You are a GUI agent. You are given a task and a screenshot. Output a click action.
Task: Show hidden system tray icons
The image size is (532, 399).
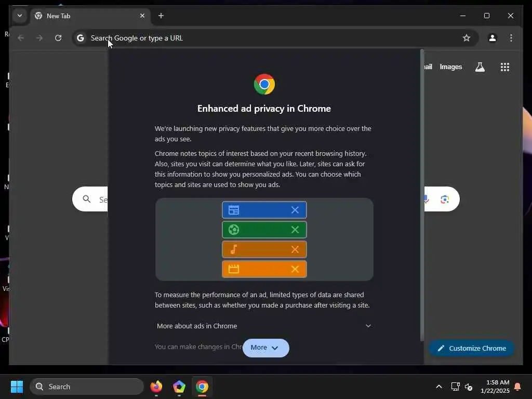(438, 387)
